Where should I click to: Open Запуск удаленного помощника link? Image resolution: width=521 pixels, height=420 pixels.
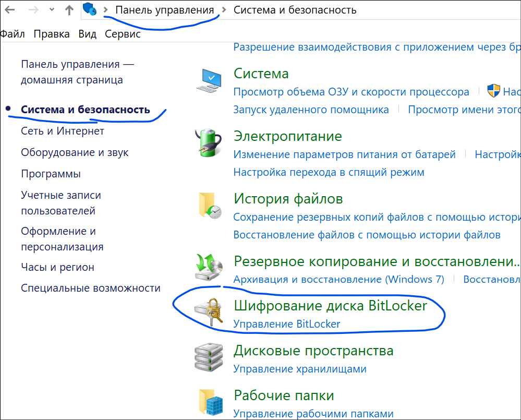pyautogui.click(x=311, y=110)
